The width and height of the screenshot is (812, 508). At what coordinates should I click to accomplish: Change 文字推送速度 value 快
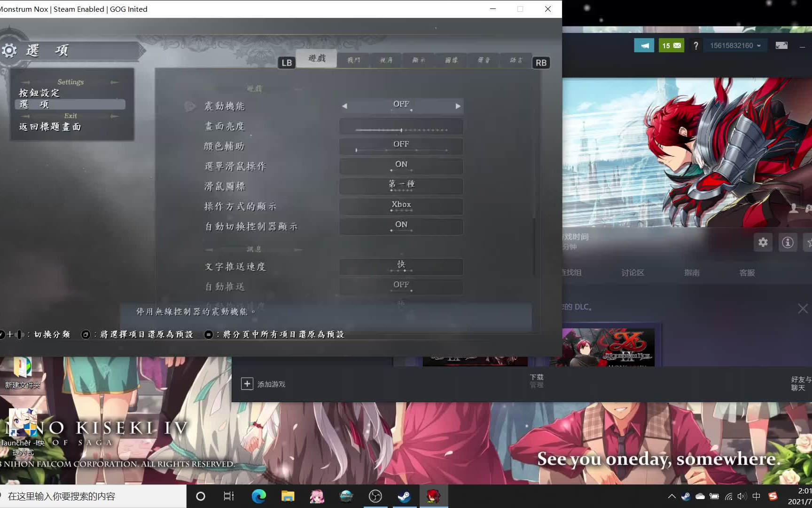[x=401, y=267]
